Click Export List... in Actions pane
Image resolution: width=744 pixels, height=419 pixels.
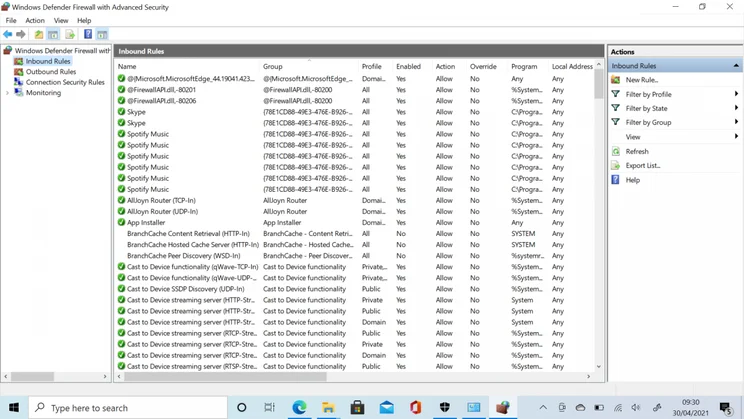pos(642,166)
